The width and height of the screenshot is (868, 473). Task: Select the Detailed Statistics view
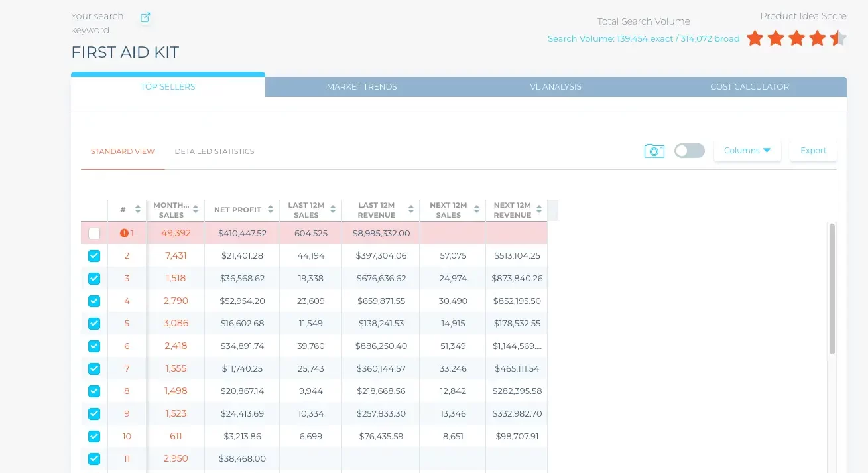pos(214,151)
